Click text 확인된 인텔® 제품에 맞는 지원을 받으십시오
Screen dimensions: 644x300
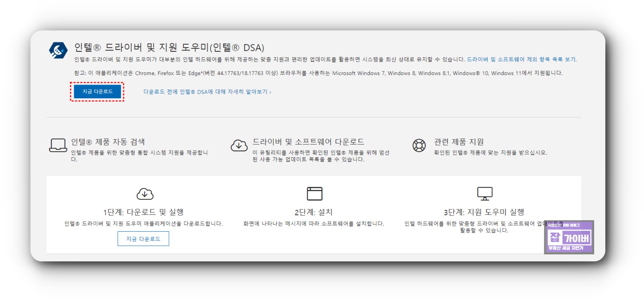coord(491,153)
